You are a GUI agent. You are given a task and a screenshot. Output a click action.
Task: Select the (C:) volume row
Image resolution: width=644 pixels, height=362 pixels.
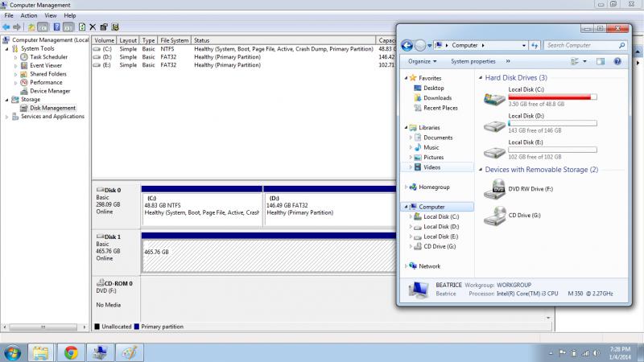pos(244,49)
